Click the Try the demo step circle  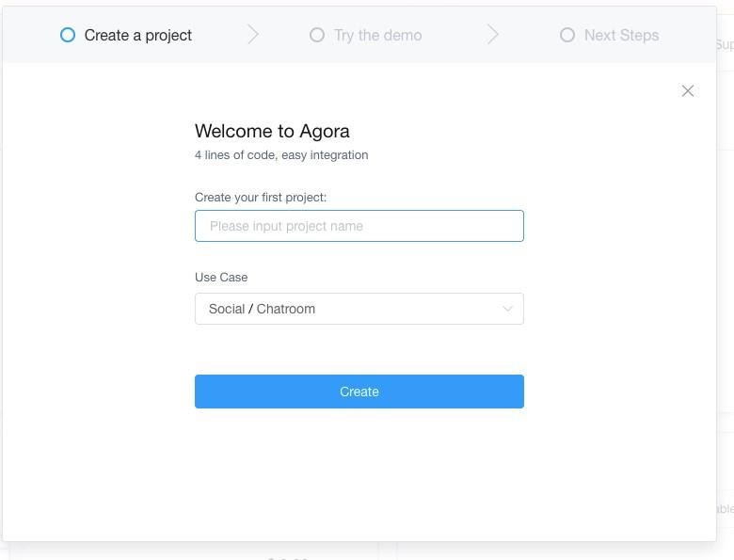(x=317, y=35)
